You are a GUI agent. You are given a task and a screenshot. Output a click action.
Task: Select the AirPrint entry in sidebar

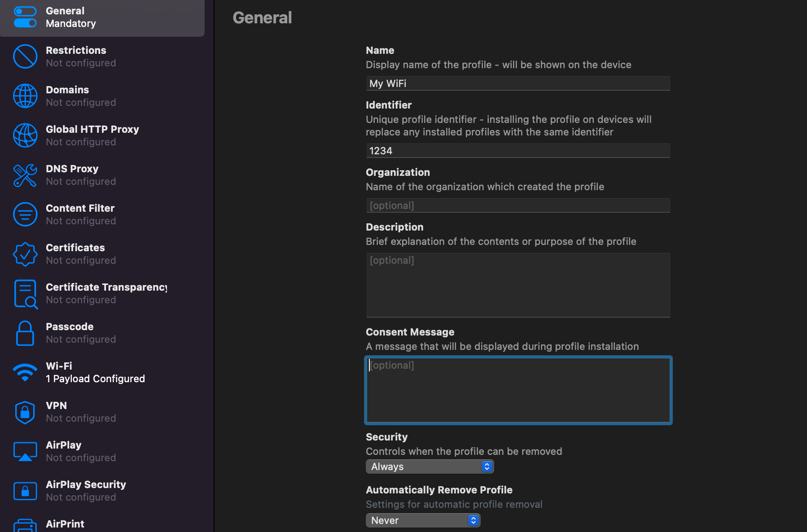(65, 523)
